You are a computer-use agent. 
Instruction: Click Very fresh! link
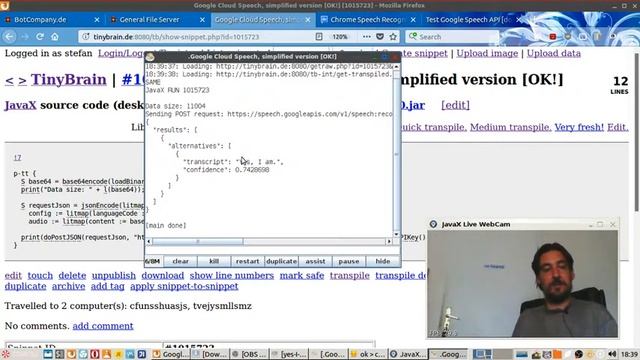click(x=579, y=127)
